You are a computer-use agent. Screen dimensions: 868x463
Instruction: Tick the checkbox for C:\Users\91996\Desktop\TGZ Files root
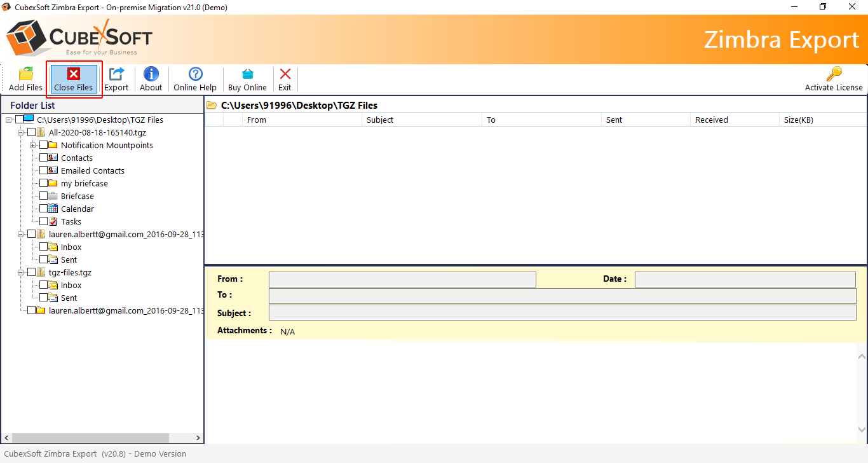(x=19, y=120)
